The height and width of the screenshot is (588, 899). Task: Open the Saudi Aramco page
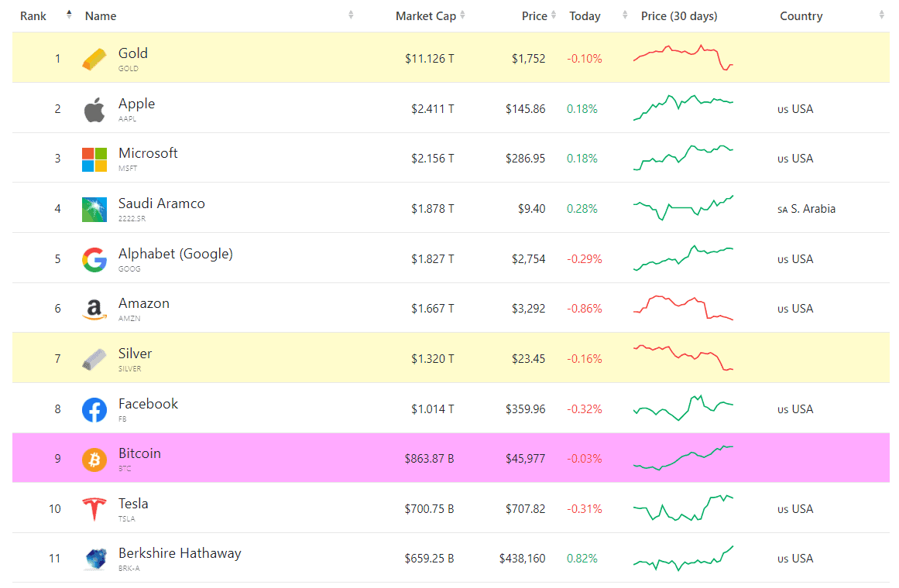[161, 203]
